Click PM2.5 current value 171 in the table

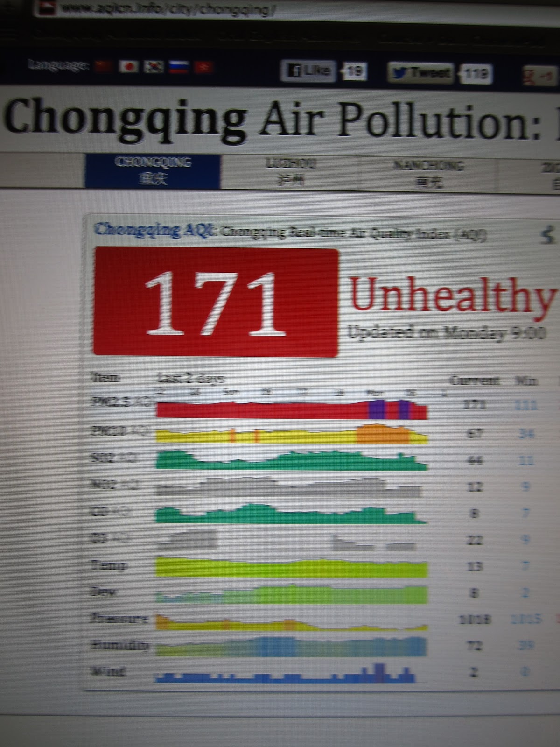coord(475,405)
